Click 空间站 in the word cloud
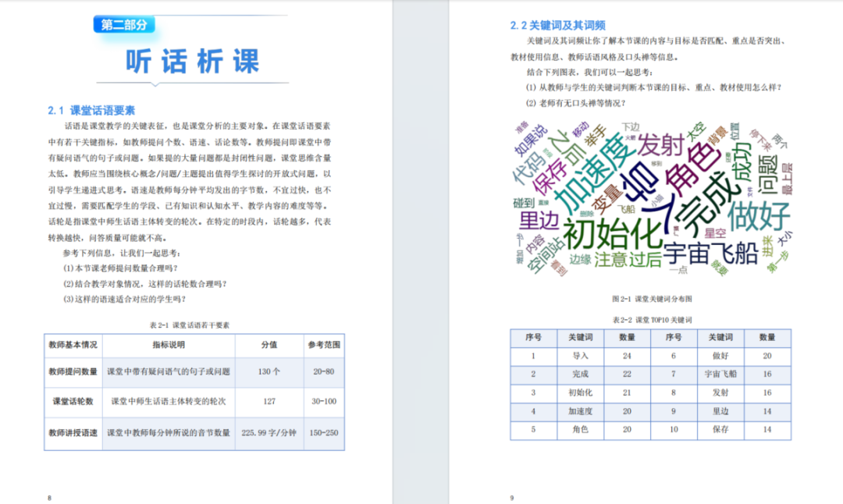The height and width of the screenshot is (504, 843). coord(545,255)
